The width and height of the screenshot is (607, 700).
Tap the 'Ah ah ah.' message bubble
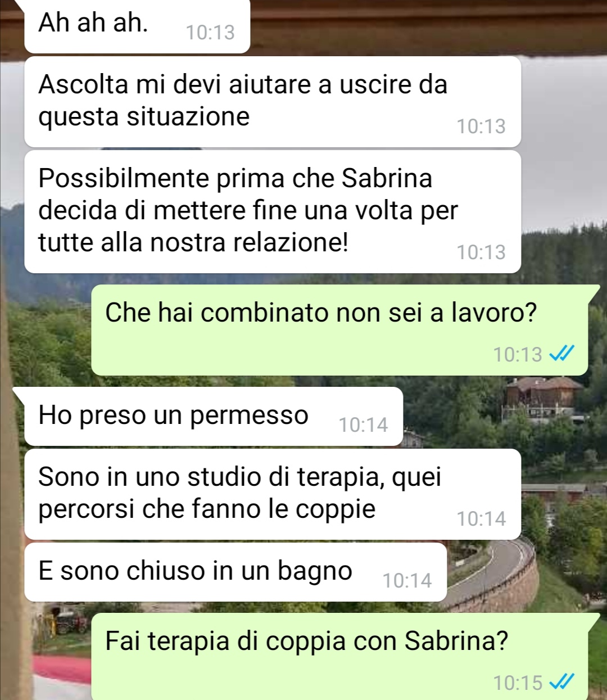(x=137, y=26)
